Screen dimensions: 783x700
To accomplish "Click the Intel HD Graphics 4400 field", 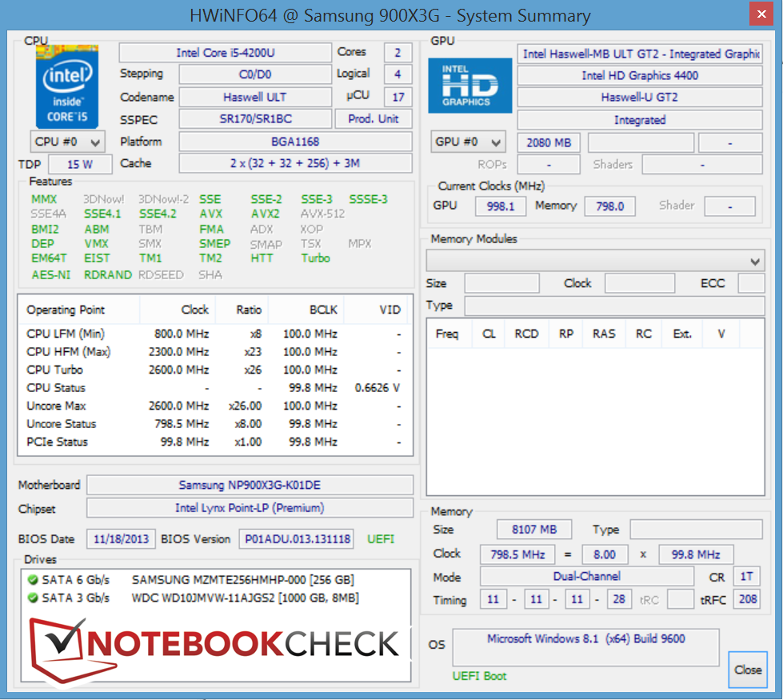I will [640, 75].
